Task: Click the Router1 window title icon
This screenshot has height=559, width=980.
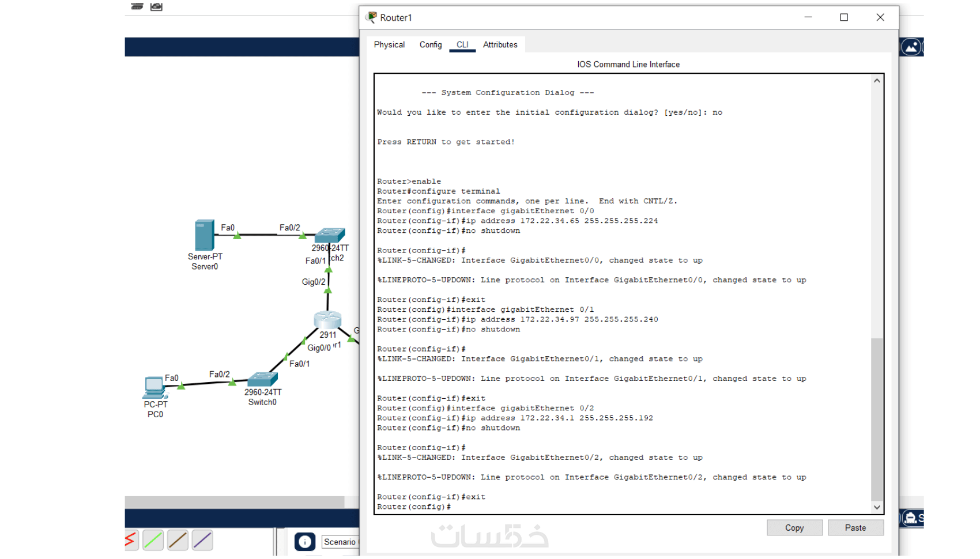Action: click(372, 17)
